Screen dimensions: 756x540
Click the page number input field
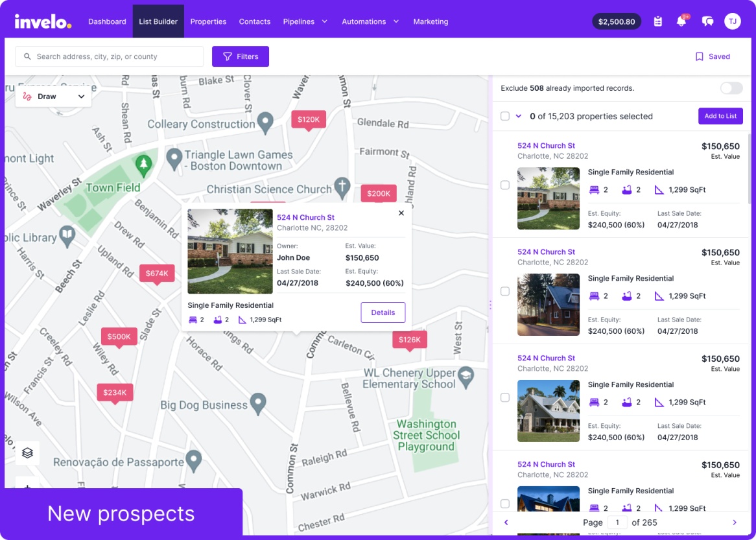[x=617, y=522]
